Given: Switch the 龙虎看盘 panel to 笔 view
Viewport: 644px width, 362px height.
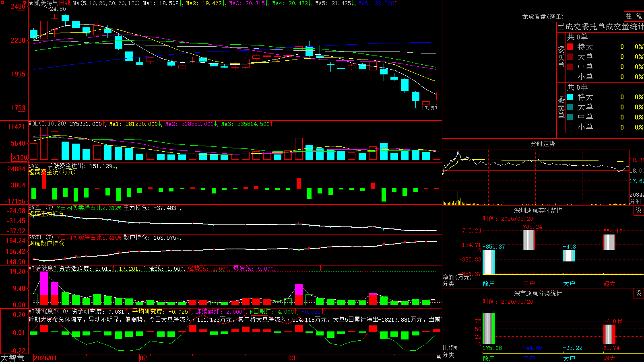Looking at the screenshot, I should tap(639, 16).
